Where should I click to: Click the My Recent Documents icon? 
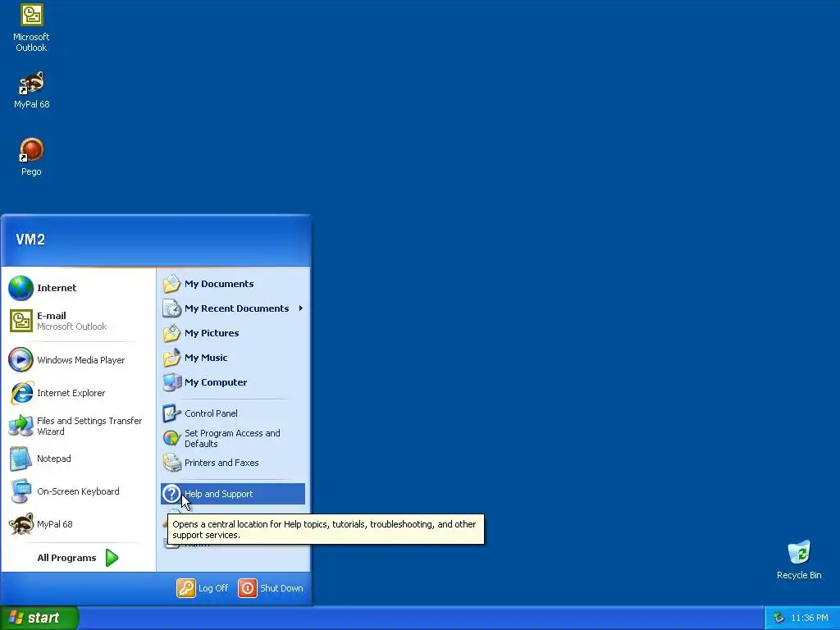(172, 308)
